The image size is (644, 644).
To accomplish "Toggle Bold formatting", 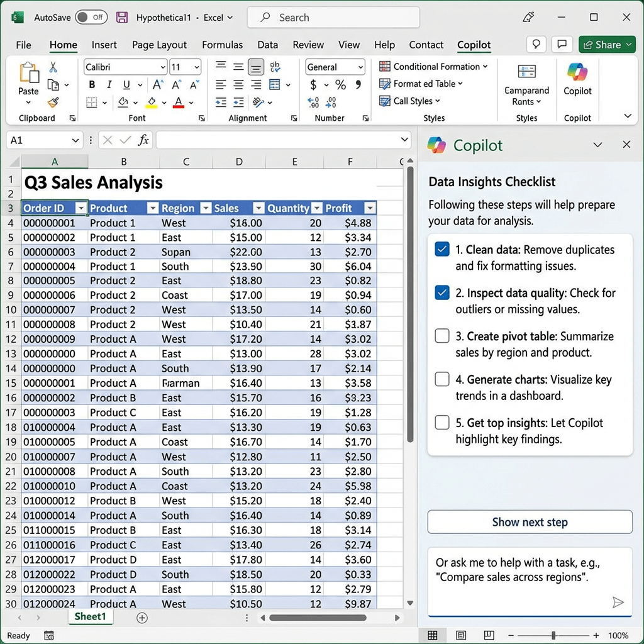I will pyautogui.click(x=92, y=85).
